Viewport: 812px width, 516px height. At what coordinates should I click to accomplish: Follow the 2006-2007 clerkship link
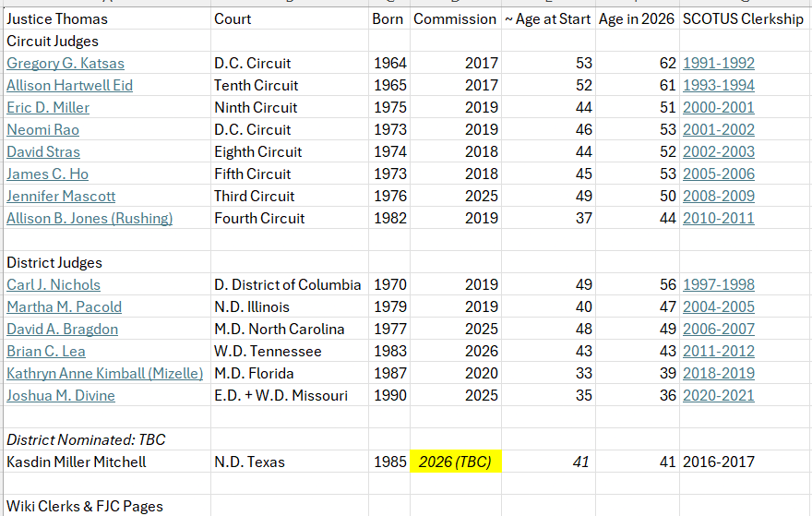coord(719,330)
